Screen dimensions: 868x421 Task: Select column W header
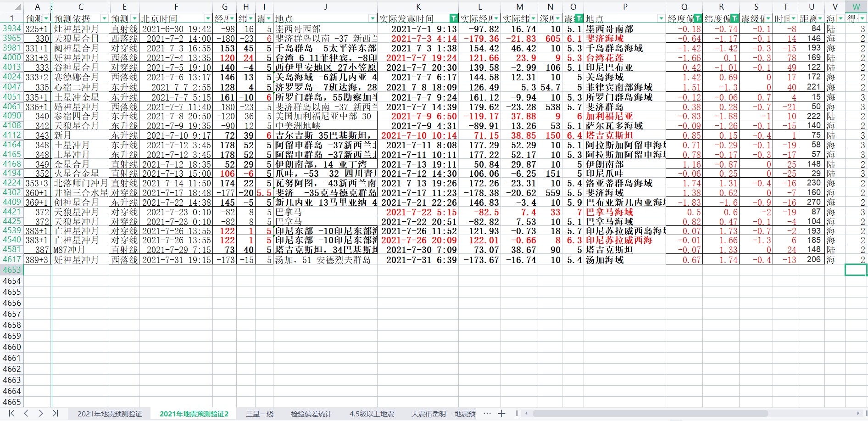pyautogui.click(x=856, y=7)
